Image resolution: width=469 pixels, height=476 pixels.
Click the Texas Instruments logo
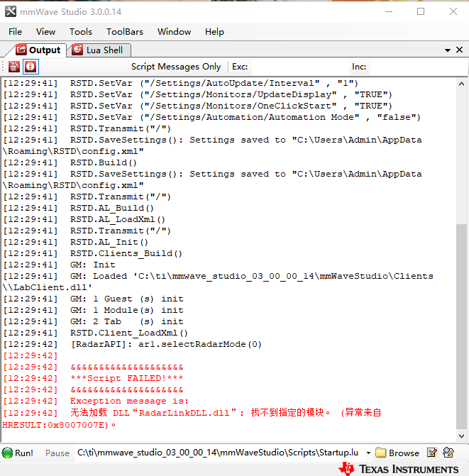(399, 468)
